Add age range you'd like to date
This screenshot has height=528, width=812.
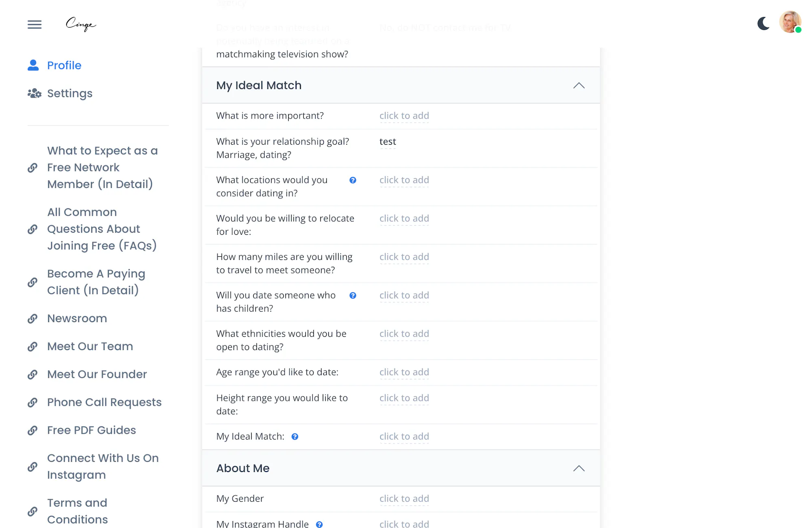coord(404,372)
